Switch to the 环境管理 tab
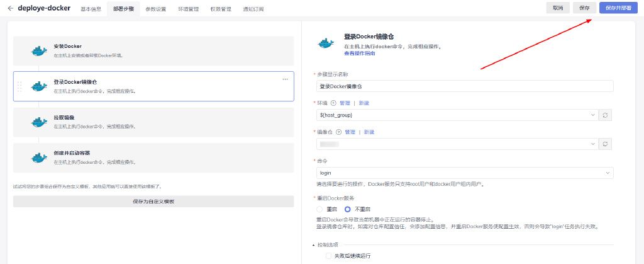 tap(189, 9)
